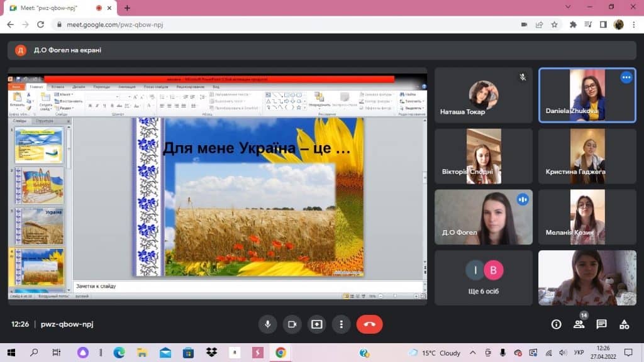Open the Activities panel
The height and width of the screenshot is (362, 644).
point(624,324)
